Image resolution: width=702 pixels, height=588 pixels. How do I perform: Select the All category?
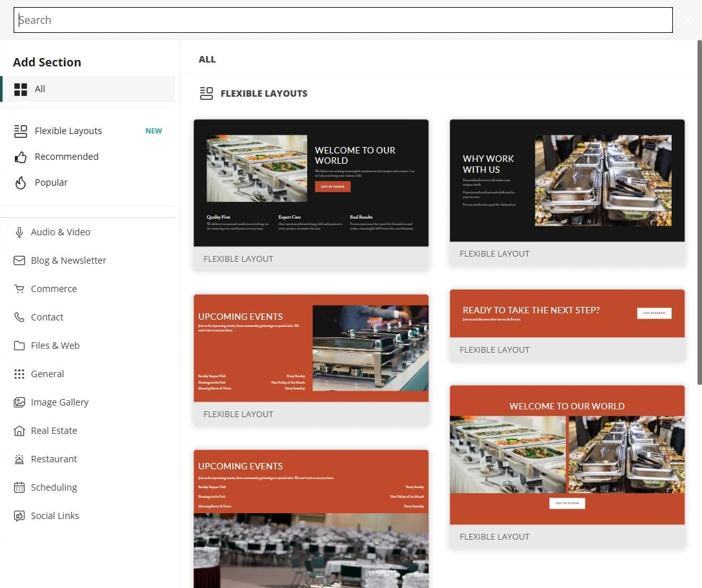tap(88, 89)
